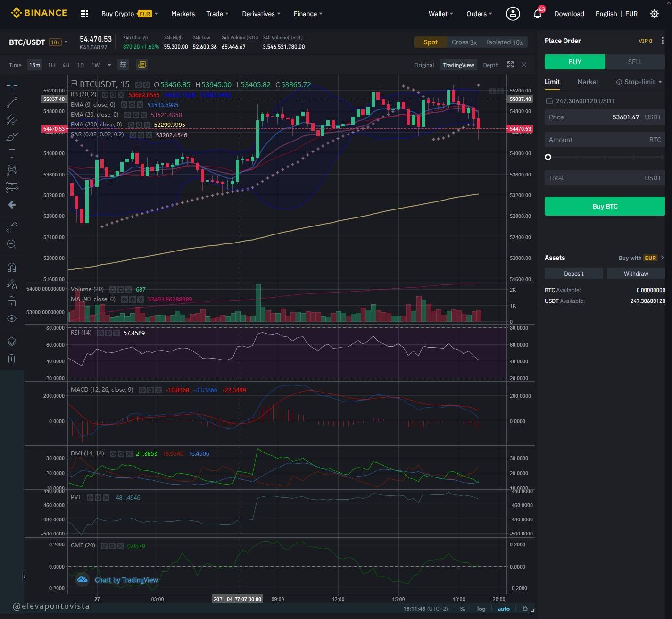This screenshot has width=672, height=619.
Task: Toggle stay in drawing mode
Action: tap(12, 284)
